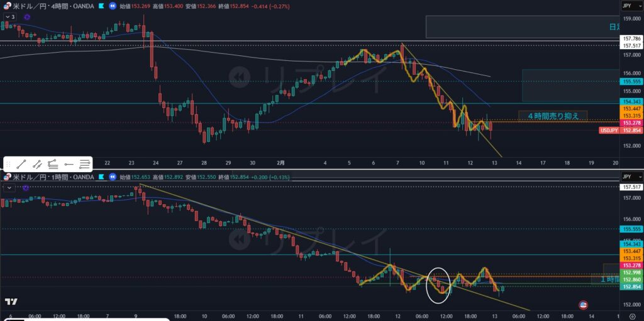Viewport: 644px width, 321px height.
Task: Click the USDJPY 152.854 price label
Action: coord(618,130)
